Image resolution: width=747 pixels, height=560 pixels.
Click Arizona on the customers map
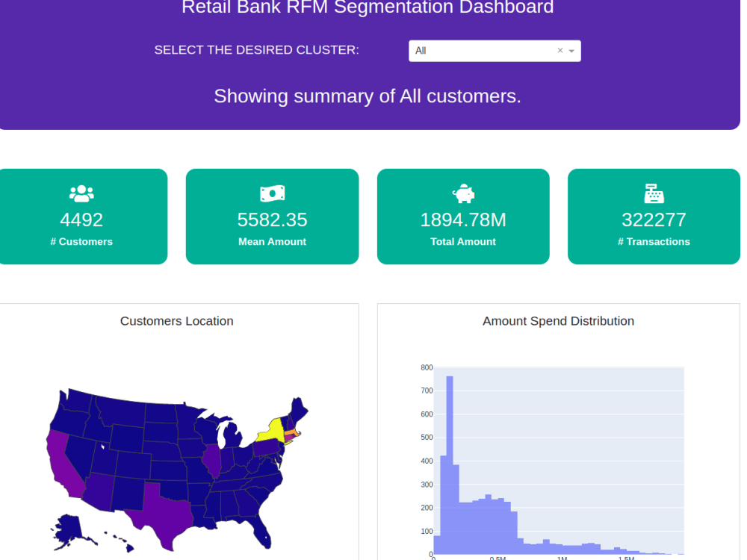pos(100,492)
